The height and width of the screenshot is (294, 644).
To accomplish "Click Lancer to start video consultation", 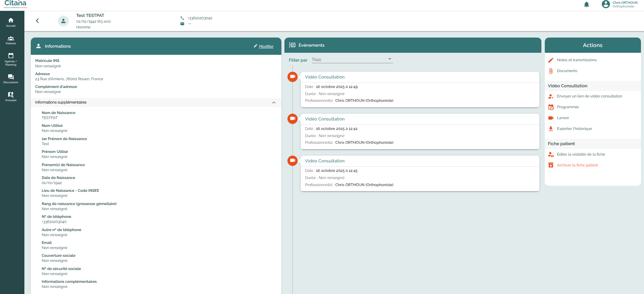I will (x=563, y=118).
